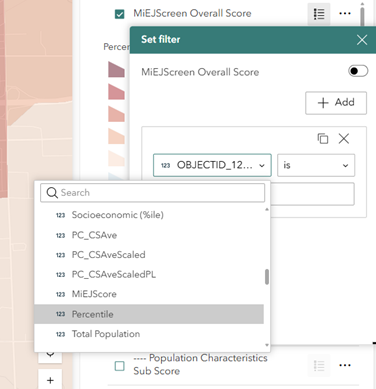Image resolution: width=376 pixels, height=389 pixels.
Task: Duplicate the filter clause
Action: click(x=323, y=138)
